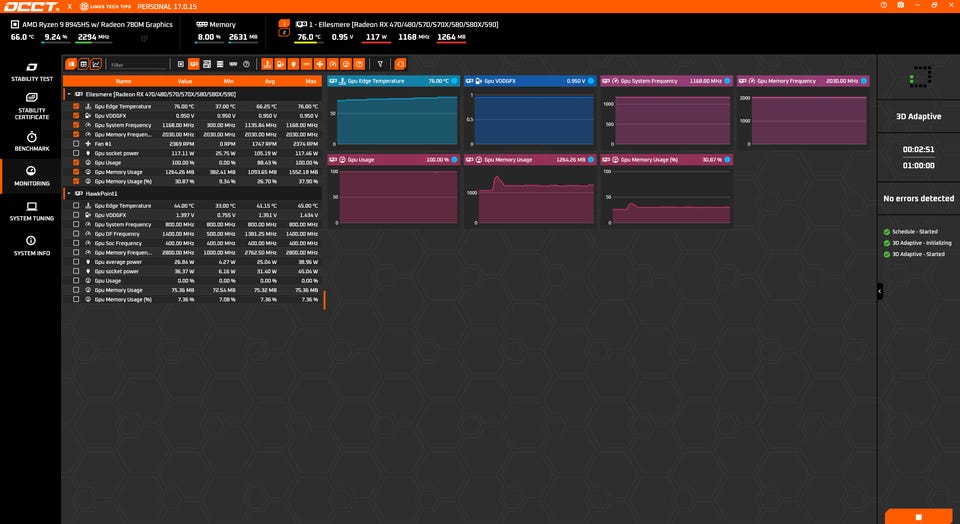
Task: Click the Gpu Soc Frequency row name
Action: click(x=118, y=243)
